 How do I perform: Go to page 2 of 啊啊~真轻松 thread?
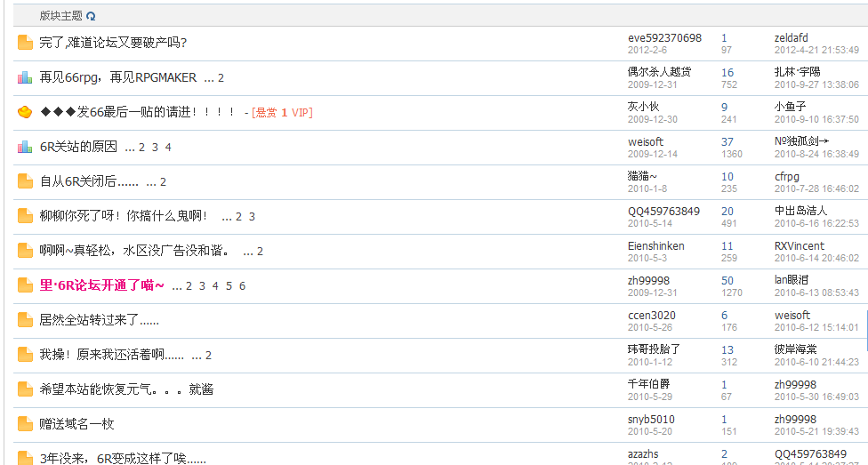tap(260, 252)
